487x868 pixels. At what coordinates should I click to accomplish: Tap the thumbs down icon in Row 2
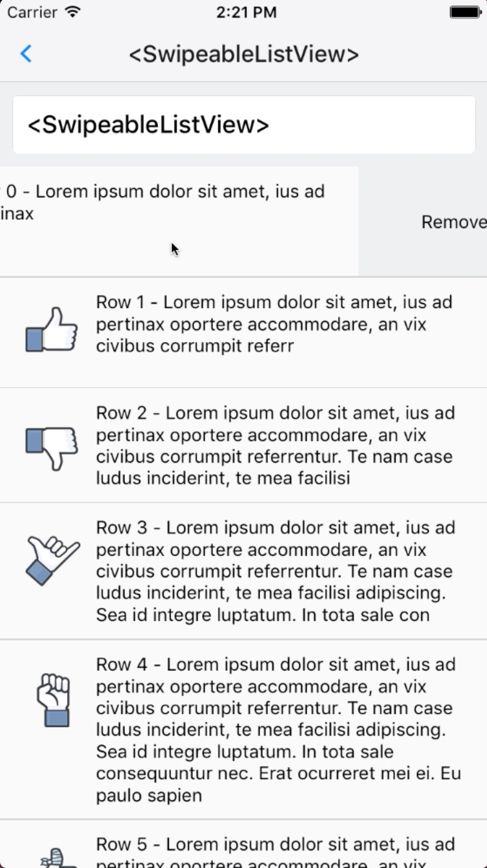click(51, 447)
